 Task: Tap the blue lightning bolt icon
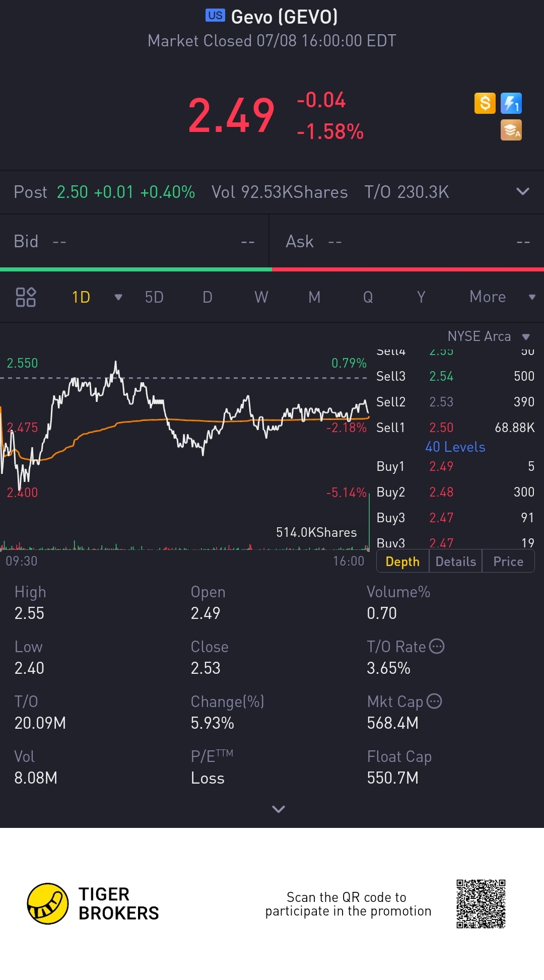[511, 103]
